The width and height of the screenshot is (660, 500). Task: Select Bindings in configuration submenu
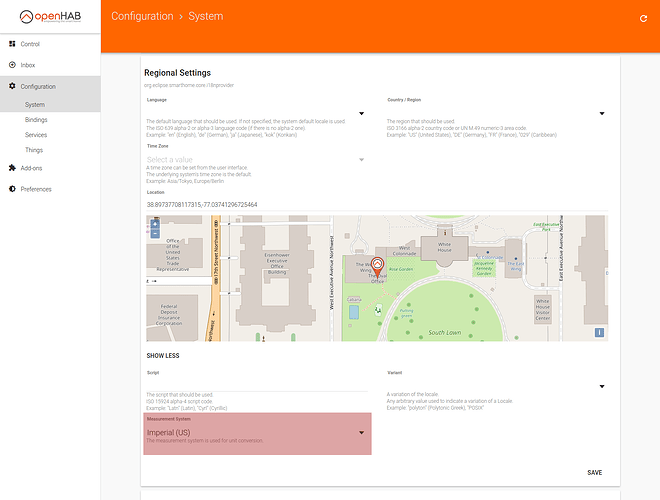36,119
